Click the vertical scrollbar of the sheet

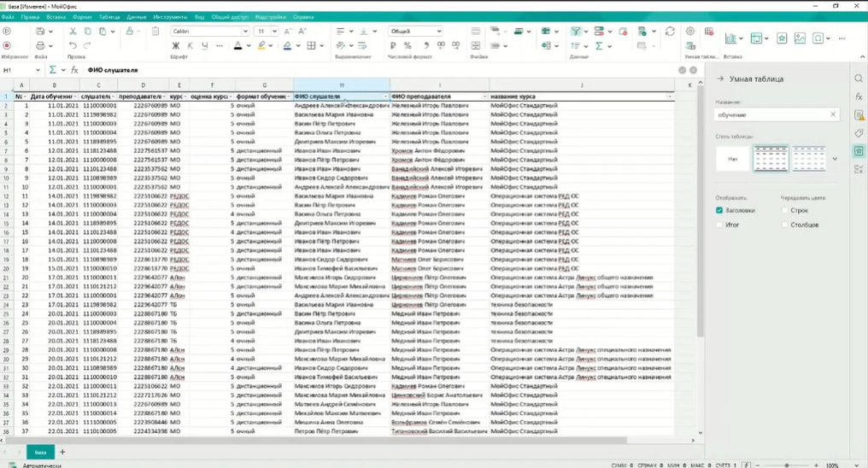tap(701, 213)
